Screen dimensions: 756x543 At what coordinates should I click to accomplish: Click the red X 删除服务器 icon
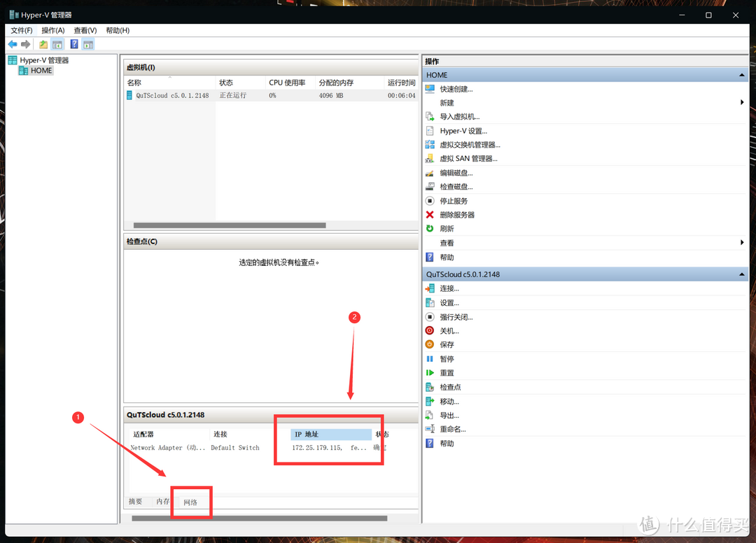click(x=430, y=214)
